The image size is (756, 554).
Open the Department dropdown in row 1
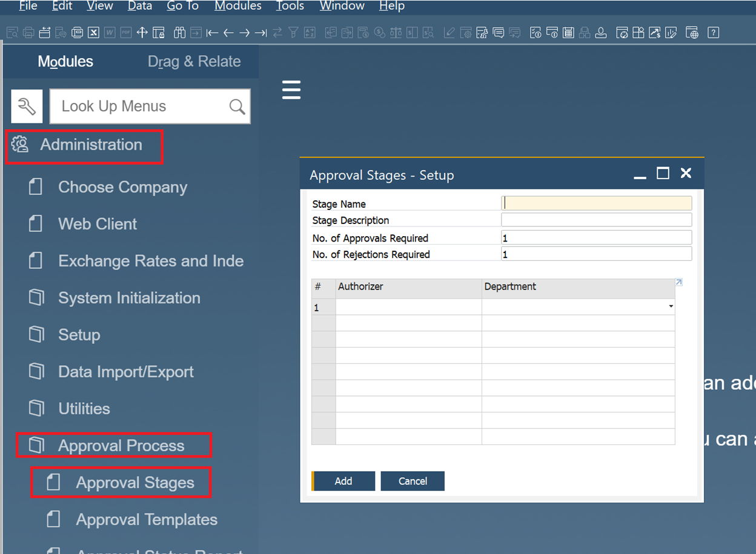pyautogui.click(x=670, y=307)
